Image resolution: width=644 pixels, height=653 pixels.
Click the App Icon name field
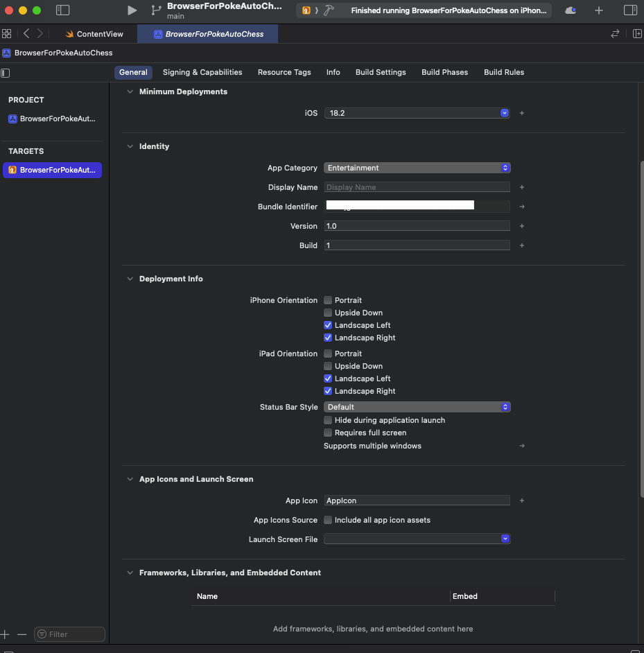[417, 500]
